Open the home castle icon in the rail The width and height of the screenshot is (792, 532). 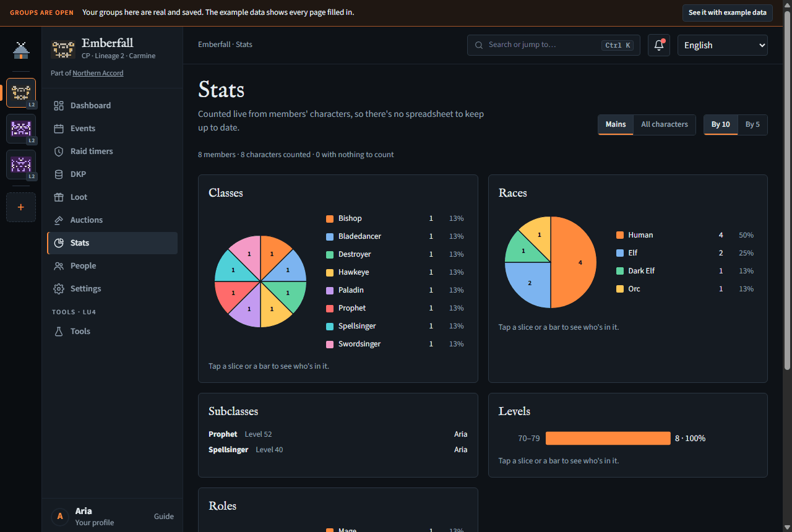[21, 50]
